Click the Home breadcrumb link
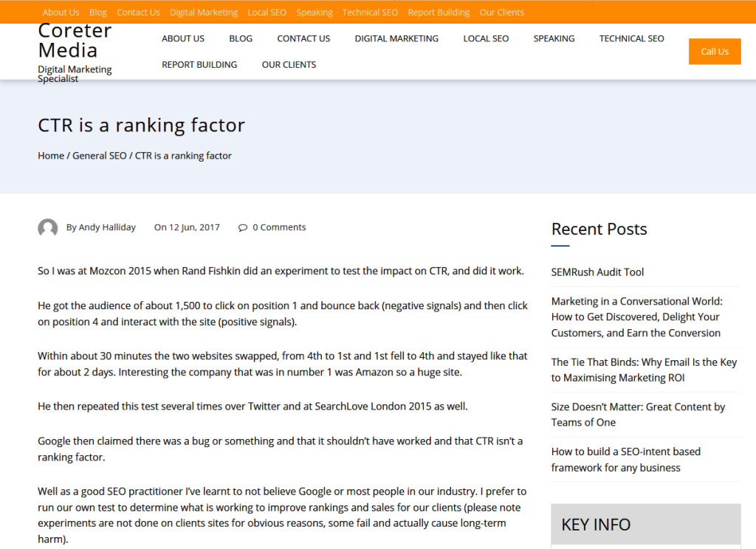The height and width of the screenshot is (549, 756). 51,156
